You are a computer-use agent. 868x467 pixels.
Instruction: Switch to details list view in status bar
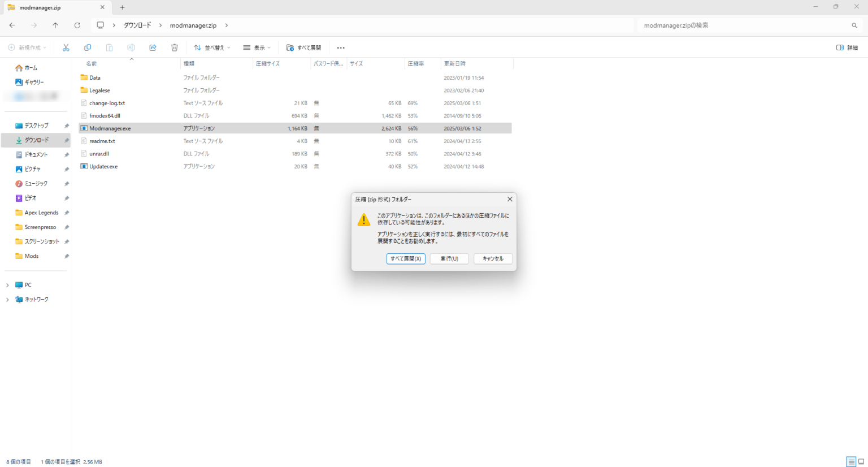coord(851,462)
